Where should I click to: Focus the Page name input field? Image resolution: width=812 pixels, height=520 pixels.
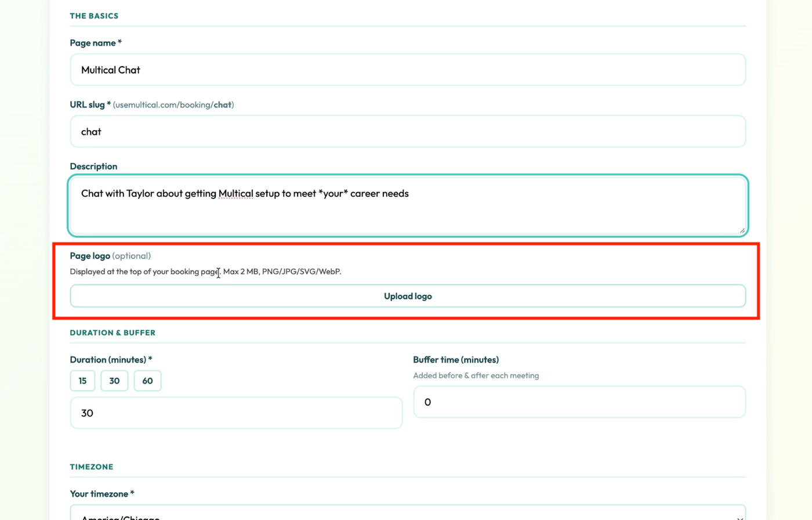point(408,70)
